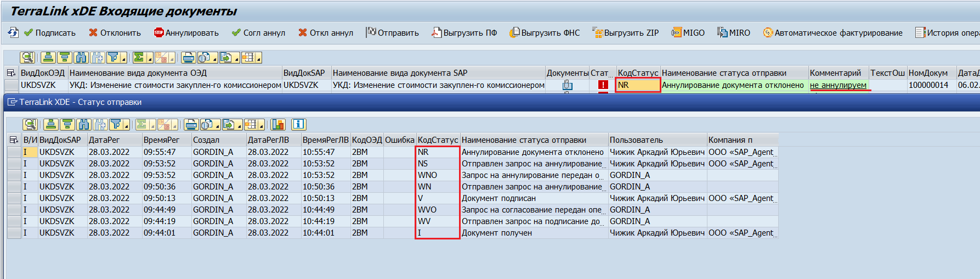Open the attached documents icon in first row

pos(567,85)
